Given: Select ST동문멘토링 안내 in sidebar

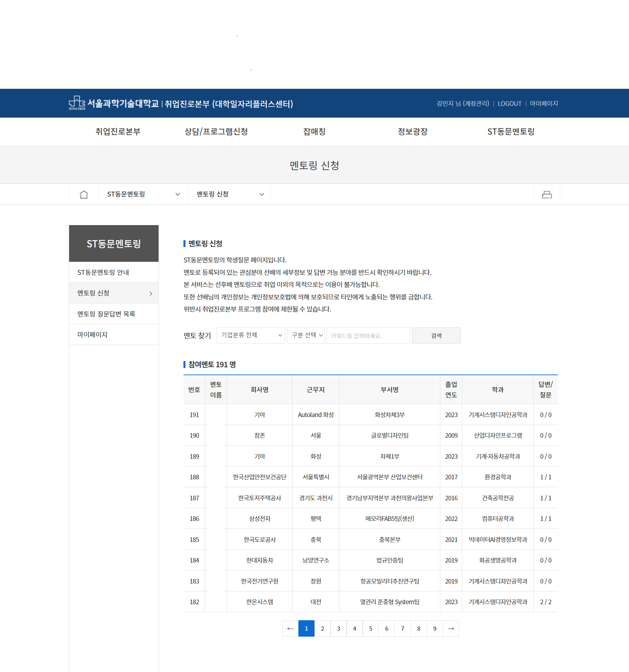Looking at the screenshot, I should coord(114,273).
